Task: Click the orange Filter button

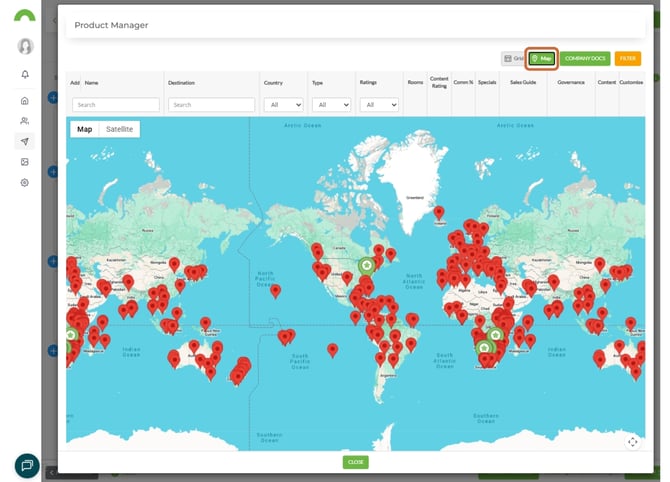Action: (628, 59)
